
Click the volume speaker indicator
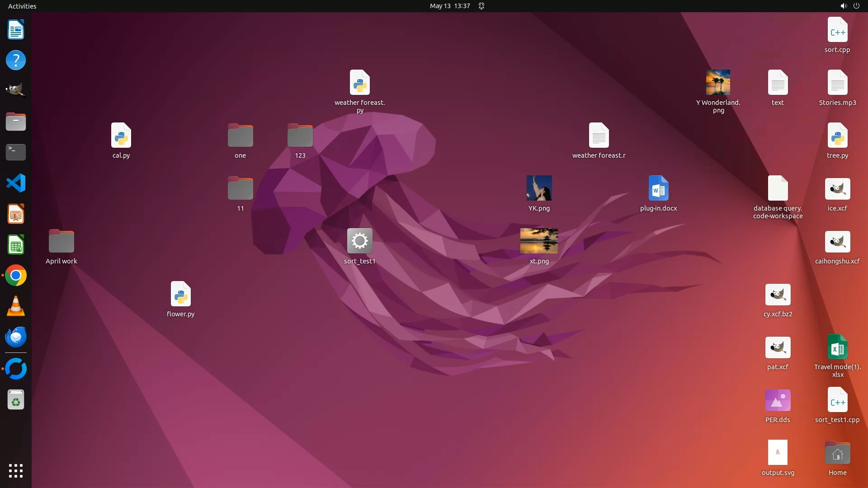pos(843,6)
